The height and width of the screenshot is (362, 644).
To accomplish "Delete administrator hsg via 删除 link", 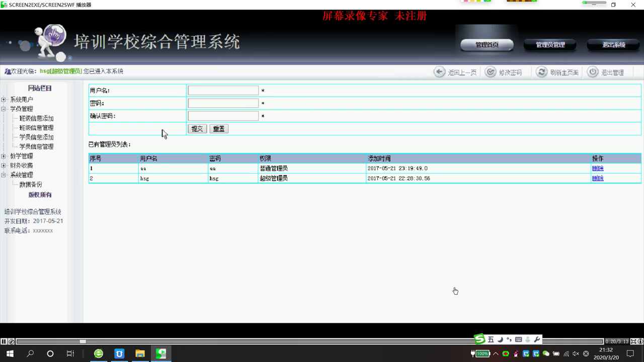I will coord(598,178).
